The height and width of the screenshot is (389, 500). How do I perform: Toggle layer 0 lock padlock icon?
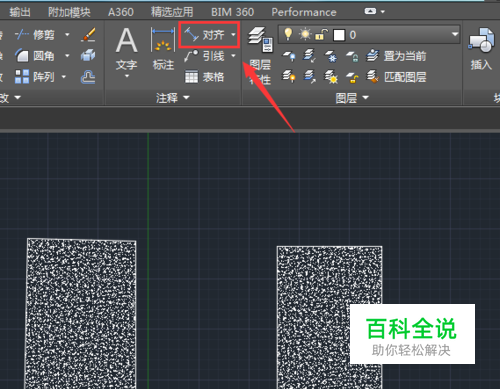point(322,34)
